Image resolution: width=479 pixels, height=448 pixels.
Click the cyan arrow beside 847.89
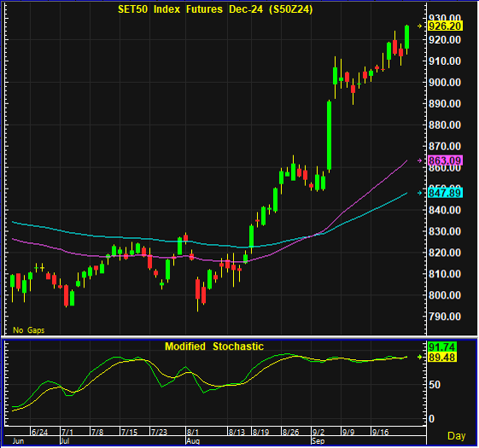(x=420, y=193)
